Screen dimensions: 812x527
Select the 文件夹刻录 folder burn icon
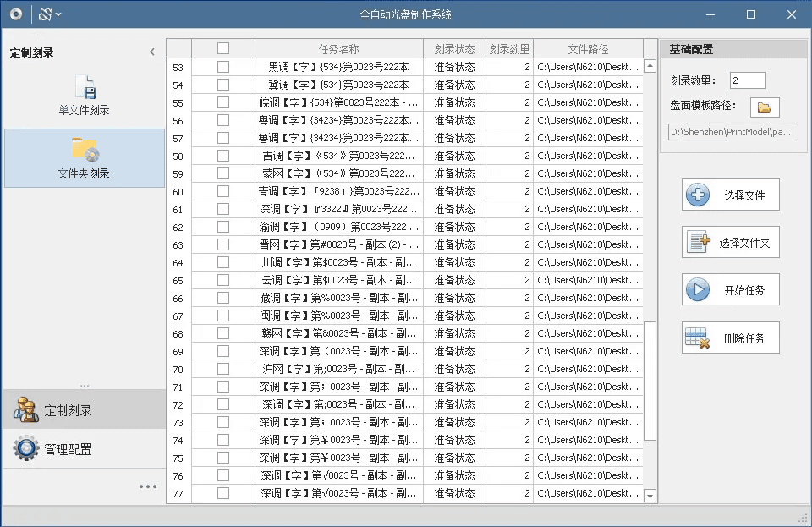coord(84,149)
